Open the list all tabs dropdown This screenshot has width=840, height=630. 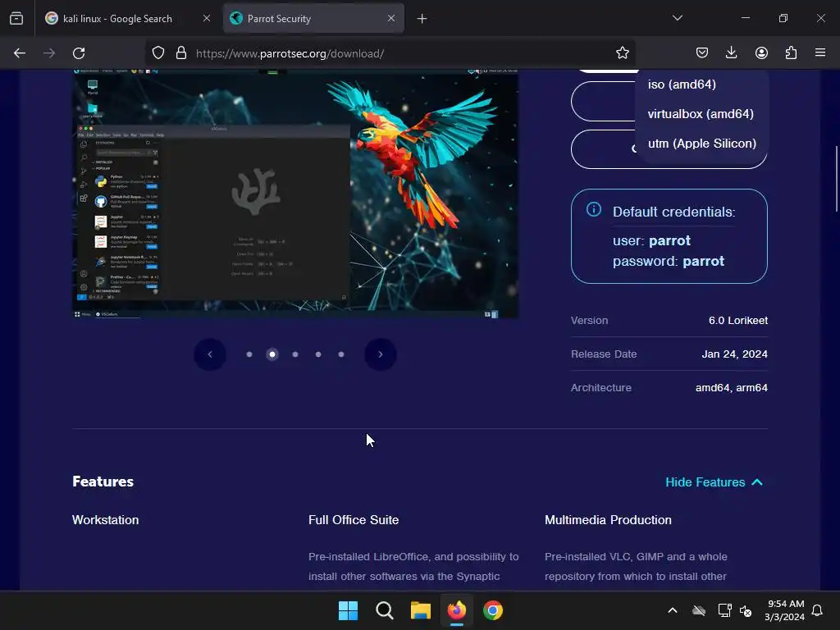tap(677, 18)
